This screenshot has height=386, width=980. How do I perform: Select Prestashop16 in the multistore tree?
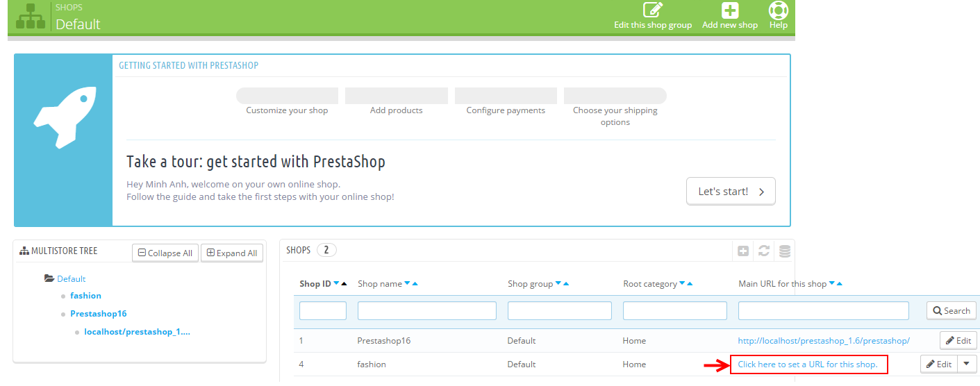[99, 313]
